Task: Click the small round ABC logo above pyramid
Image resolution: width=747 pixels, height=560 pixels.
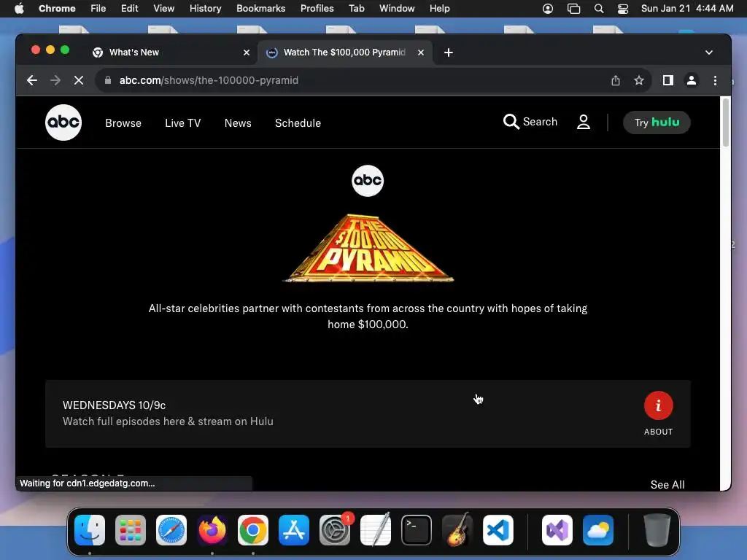Action: click(368, 181)
